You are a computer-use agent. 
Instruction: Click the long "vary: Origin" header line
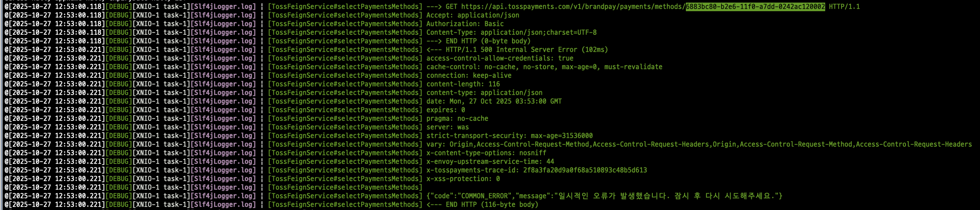tap(699, 144)
